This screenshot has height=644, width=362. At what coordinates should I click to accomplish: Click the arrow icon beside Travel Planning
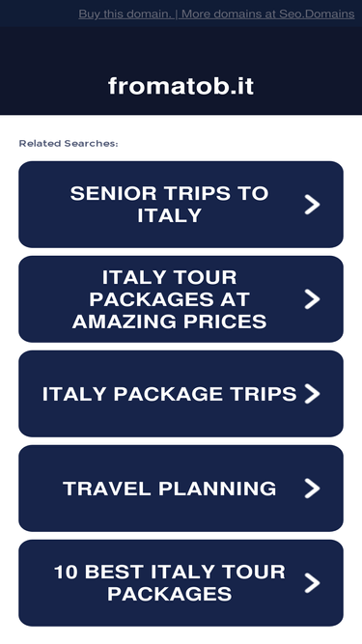pyautogui.click(x=312, y=488)
